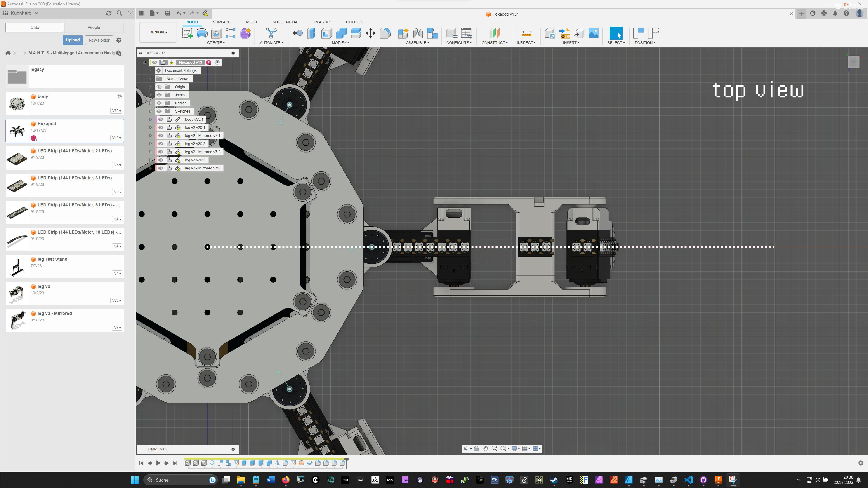Toggle visibility of Joints folder
Viewport: 868px width, 488px height.
click(x=159, y=95)
